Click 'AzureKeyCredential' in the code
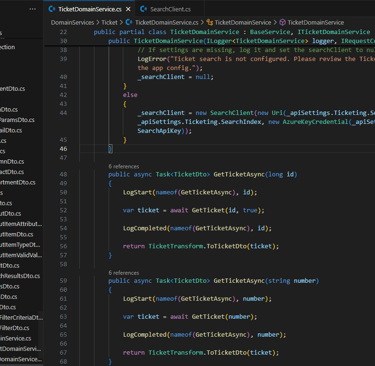Image resolution: width=375 pixels, height=366 pixels. click(315, 122)
